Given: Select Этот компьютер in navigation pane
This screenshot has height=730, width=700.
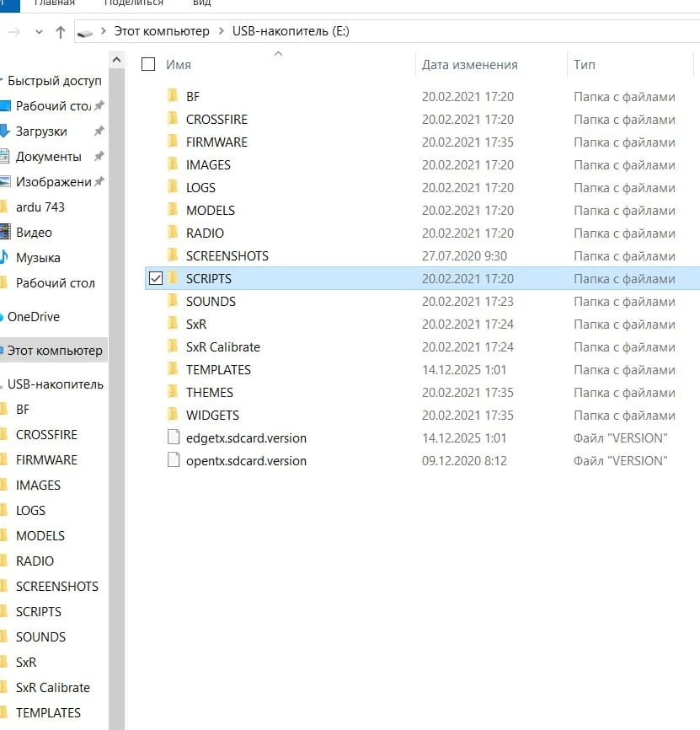Looking at the screenshot, I should coord(55,350).
